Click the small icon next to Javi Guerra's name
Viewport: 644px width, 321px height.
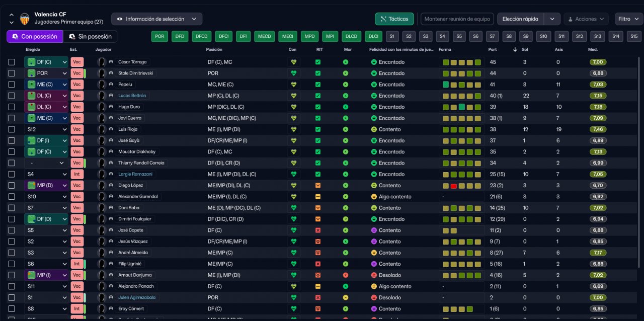111,118
